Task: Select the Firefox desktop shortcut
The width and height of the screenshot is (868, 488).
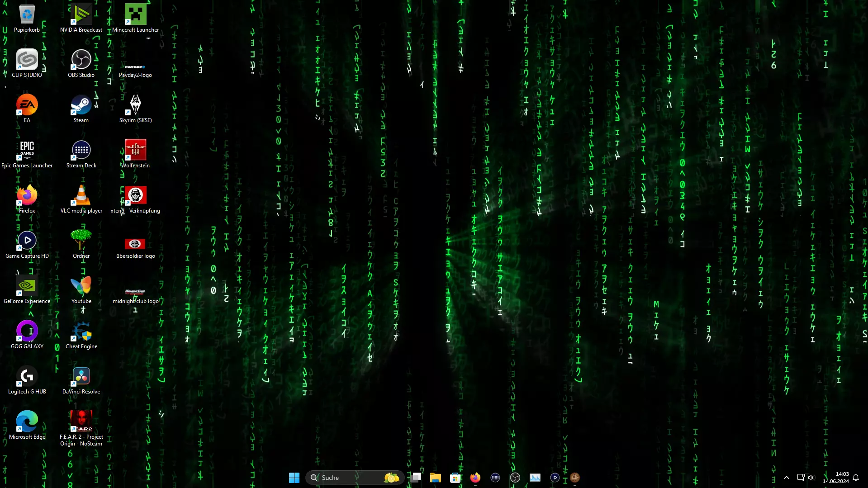Action: coord(27,199)
